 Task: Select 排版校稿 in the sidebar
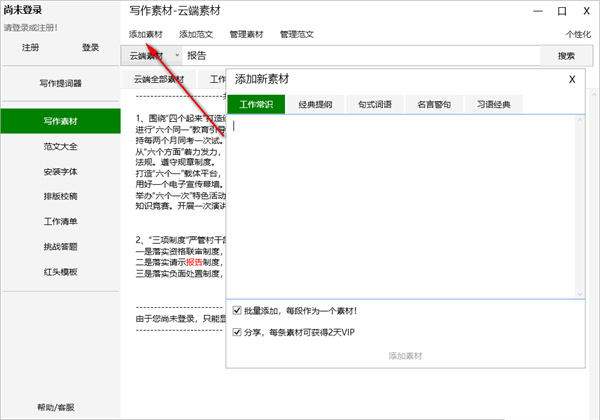click(60, 196)
